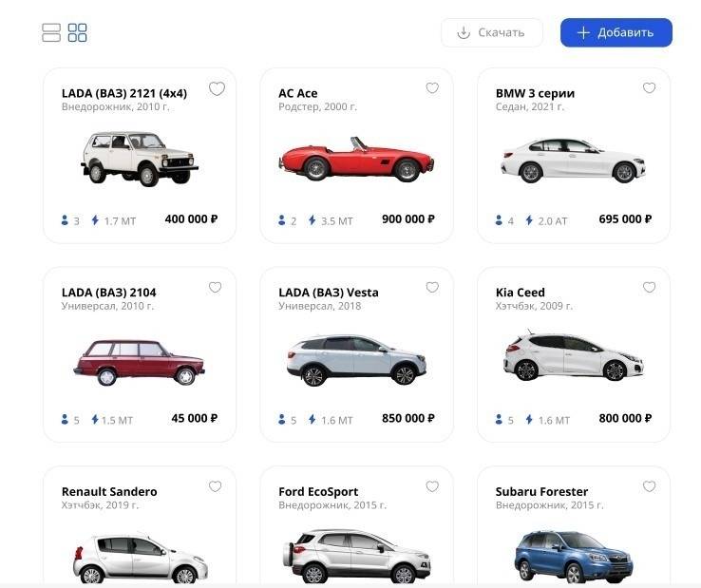Heart the Subaru Forester card

click(x=649, y=486)
